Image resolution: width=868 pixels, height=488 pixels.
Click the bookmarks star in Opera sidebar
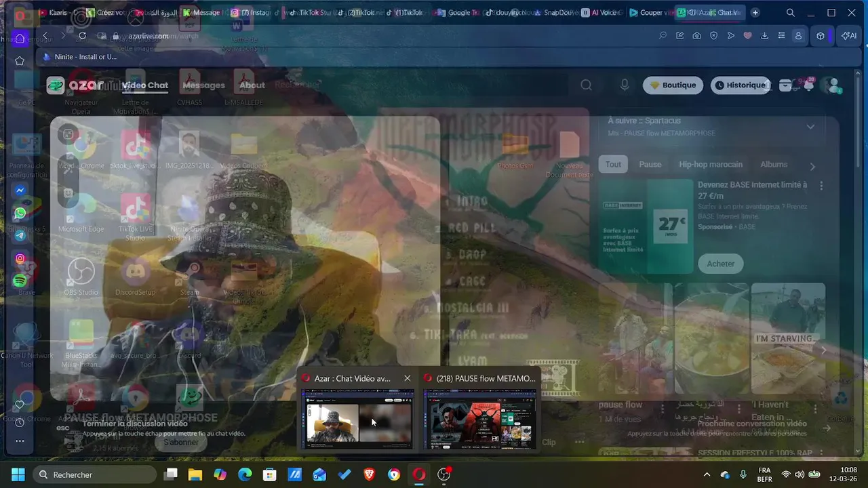pos(20,61)
